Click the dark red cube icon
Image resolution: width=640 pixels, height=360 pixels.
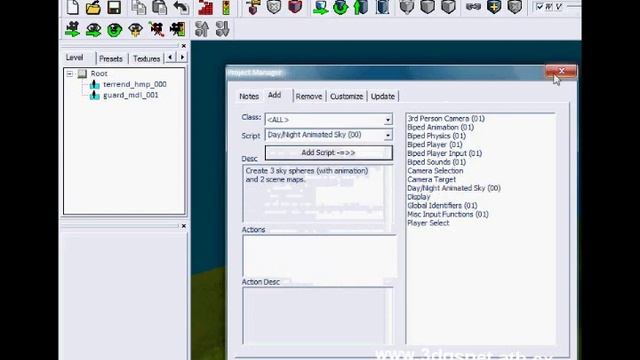click(295, 7)
